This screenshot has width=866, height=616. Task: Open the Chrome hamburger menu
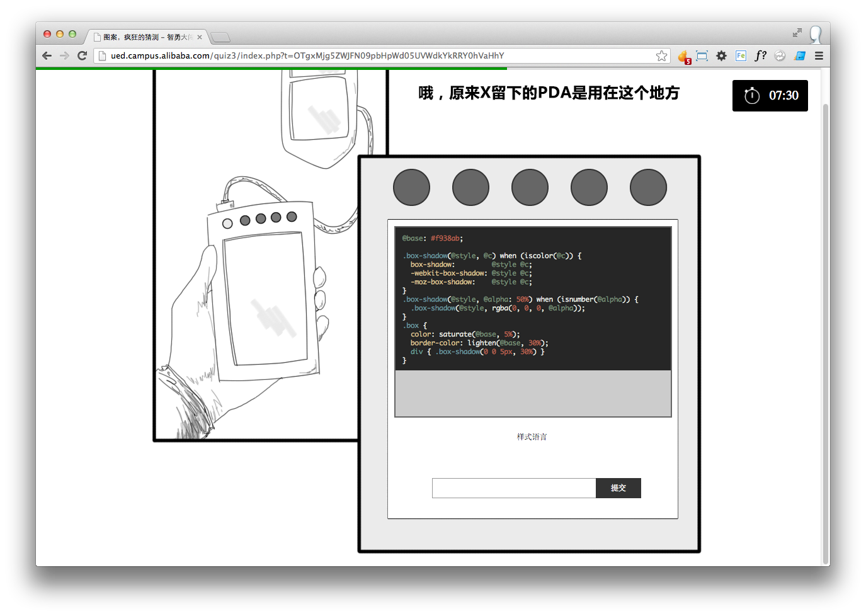pyautogui.click(x=819, y=56)
